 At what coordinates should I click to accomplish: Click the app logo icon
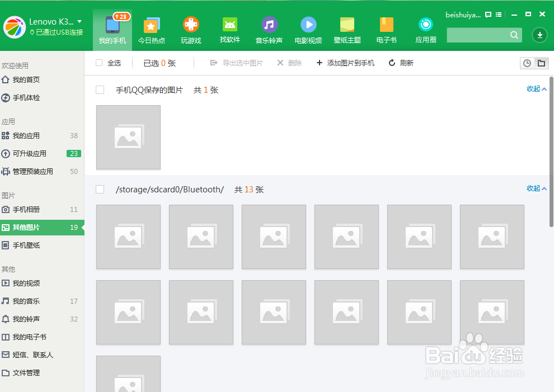click(15, 27)
